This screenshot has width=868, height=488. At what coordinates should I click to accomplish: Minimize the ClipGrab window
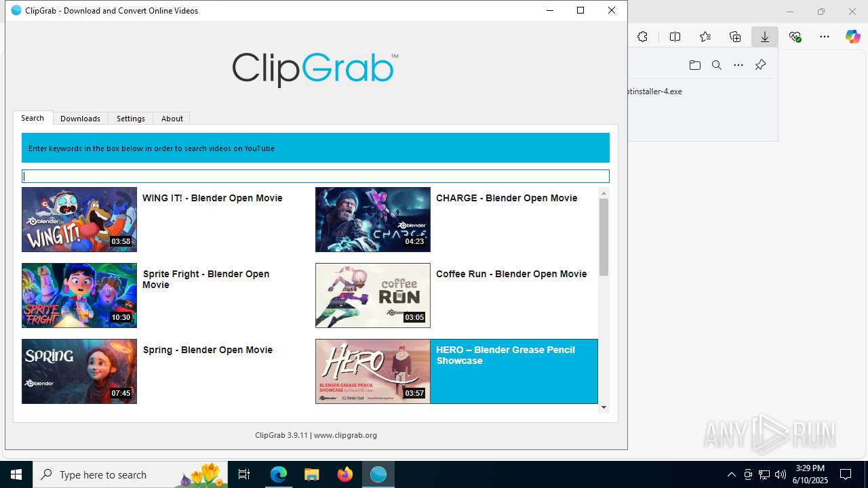click(550, 10)
